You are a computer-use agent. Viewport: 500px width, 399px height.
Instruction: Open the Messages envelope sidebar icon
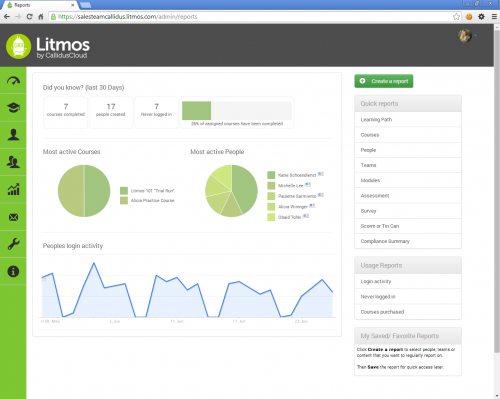pos(13,217)
